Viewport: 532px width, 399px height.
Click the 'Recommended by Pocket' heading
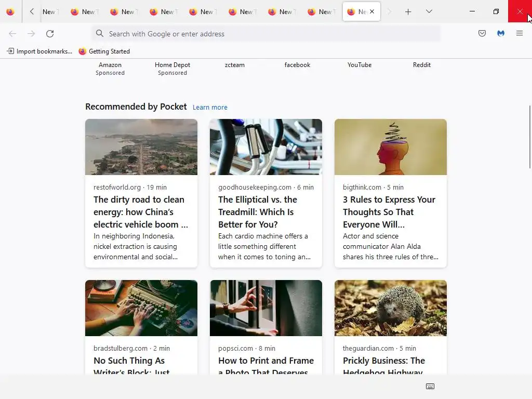pyautogui.click(x=136, y=107)
